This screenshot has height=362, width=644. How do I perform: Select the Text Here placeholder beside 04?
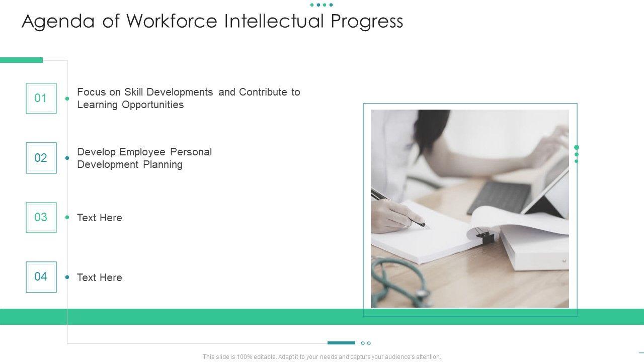click(x=100, y=278)
